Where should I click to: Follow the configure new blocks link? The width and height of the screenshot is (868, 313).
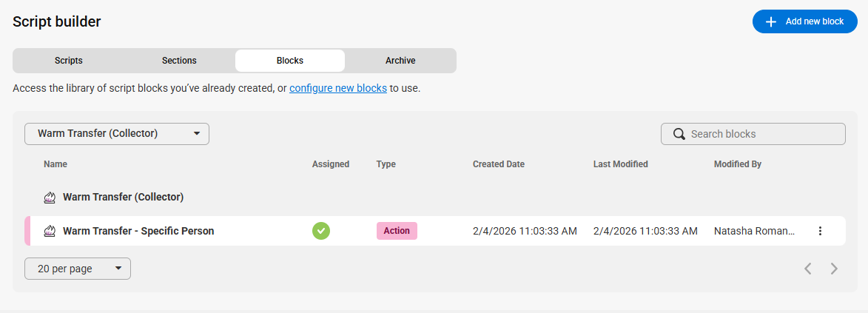(x=338, y=88)
